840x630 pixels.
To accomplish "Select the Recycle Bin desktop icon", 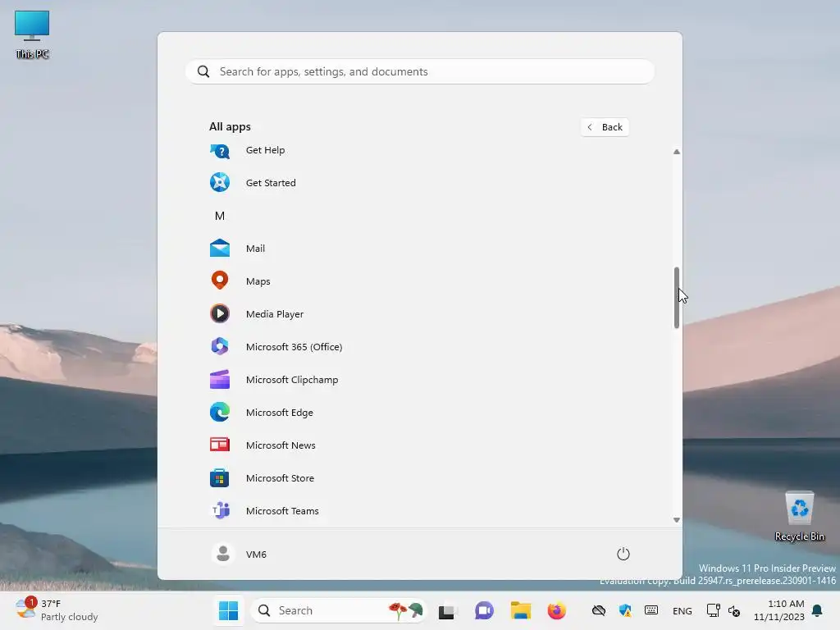I will 799,516.
